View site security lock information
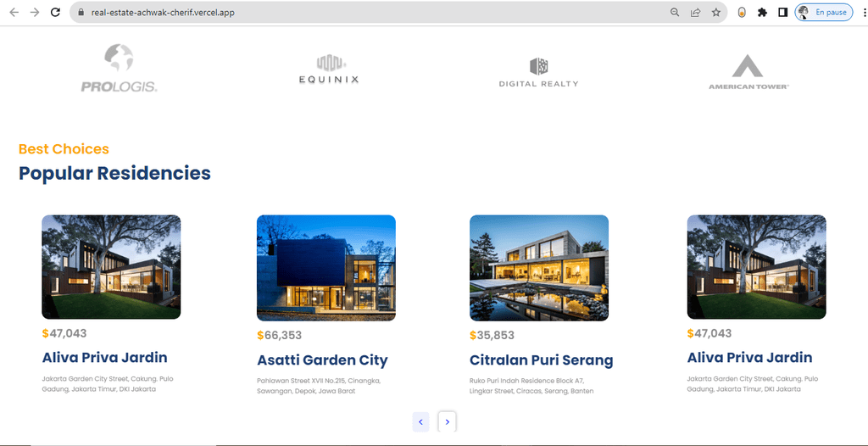 tap(81, 12)
